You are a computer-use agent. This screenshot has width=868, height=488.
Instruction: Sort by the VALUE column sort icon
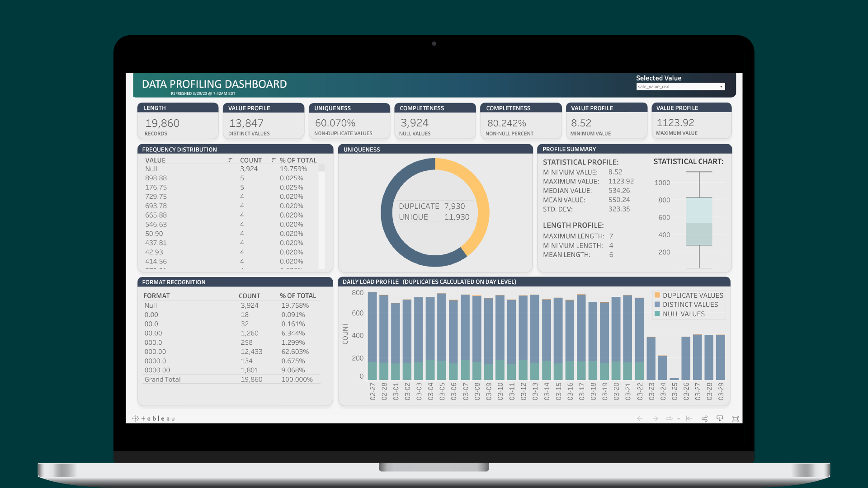[230, 160]
